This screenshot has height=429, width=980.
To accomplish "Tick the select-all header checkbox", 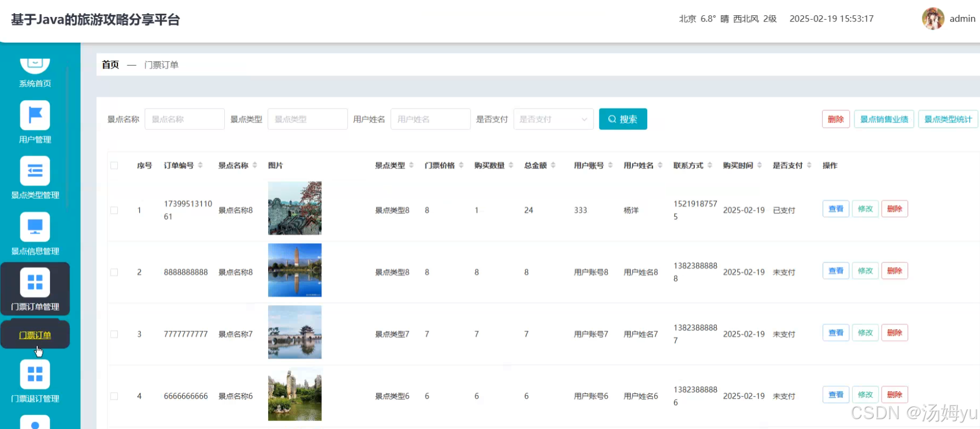I will [x=114, y=165].
